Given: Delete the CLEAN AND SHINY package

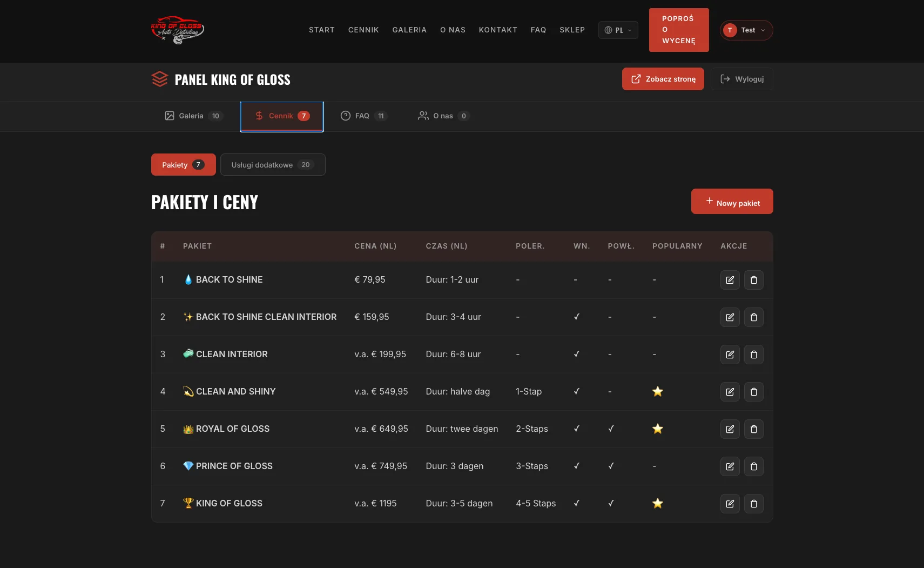Looking at the screenshot, I should pyautogui.click(x=753, y=392).
